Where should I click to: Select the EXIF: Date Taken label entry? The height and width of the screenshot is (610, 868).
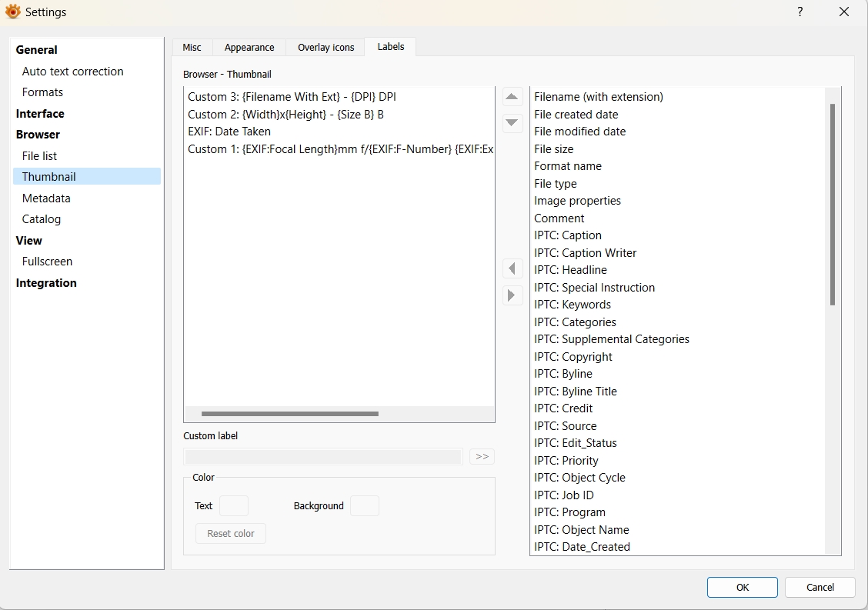coord(229,132)
